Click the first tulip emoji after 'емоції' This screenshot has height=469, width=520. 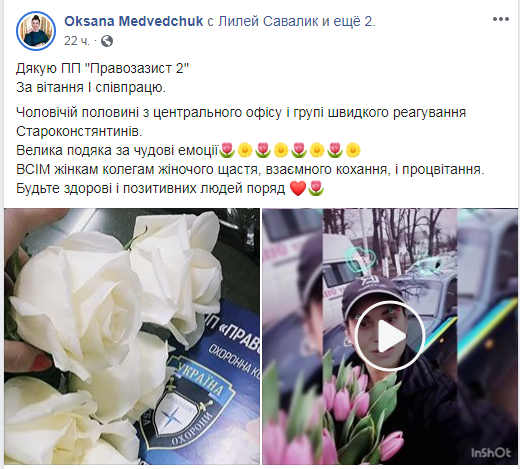(227, 150)
